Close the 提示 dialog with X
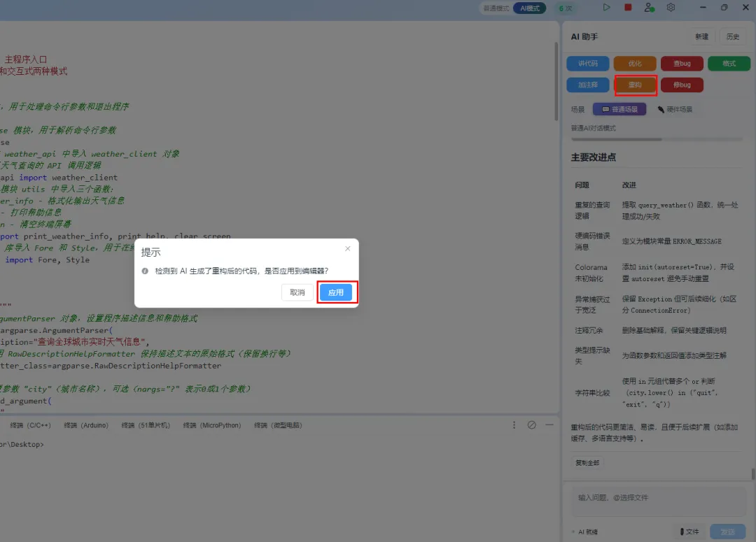Screen dimensions: 756x542 348,248
